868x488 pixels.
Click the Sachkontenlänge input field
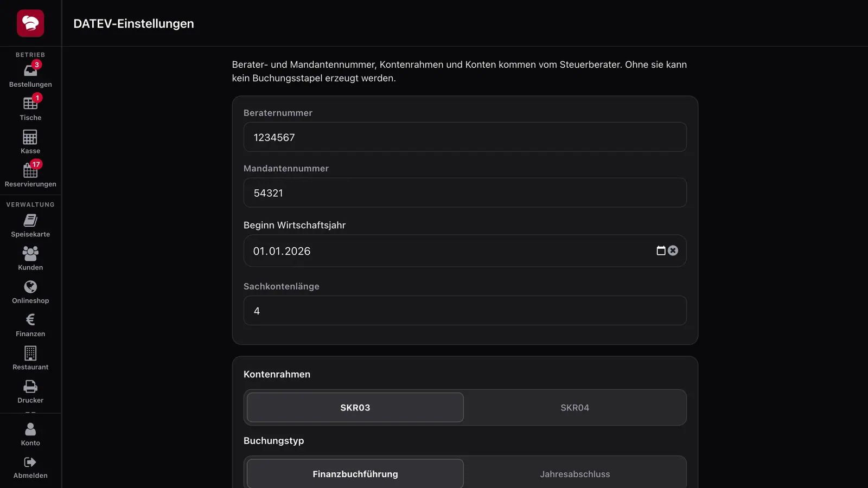pos(465,311)
